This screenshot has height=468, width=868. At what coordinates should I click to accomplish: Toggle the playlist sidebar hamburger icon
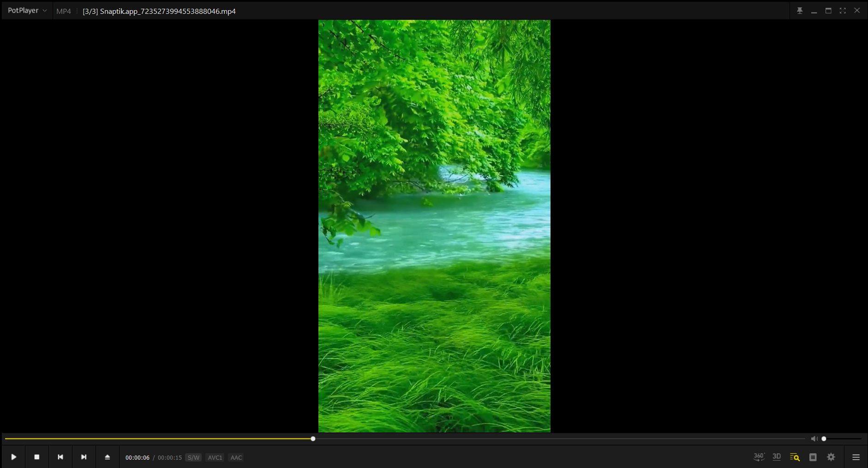(856, 457)
